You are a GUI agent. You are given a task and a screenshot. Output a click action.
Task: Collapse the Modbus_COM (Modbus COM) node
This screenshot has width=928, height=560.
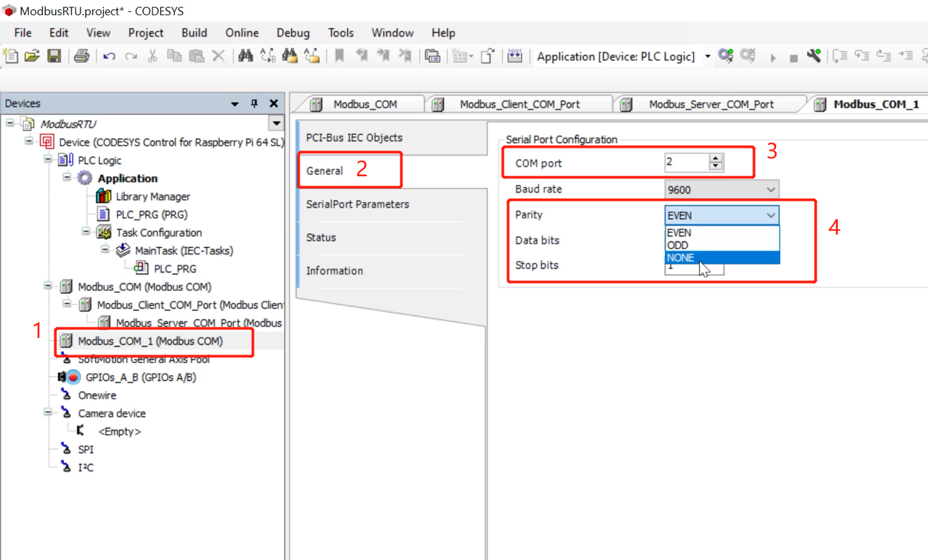pyautogui.click(x=47, y=286)
